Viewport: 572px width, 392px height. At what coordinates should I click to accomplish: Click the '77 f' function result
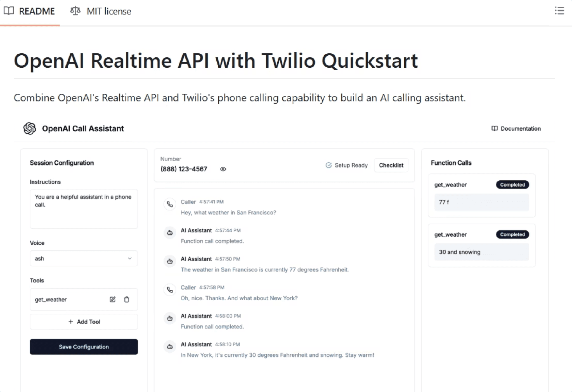(481, 202)
